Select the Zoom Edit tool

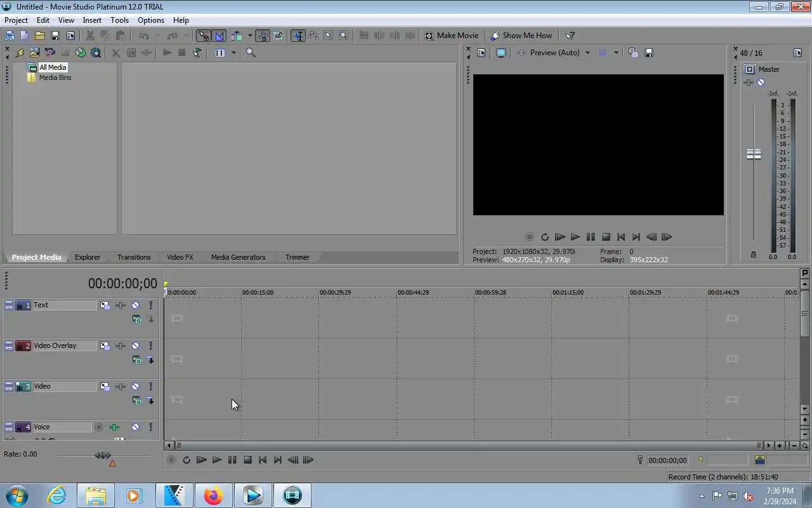344,36
